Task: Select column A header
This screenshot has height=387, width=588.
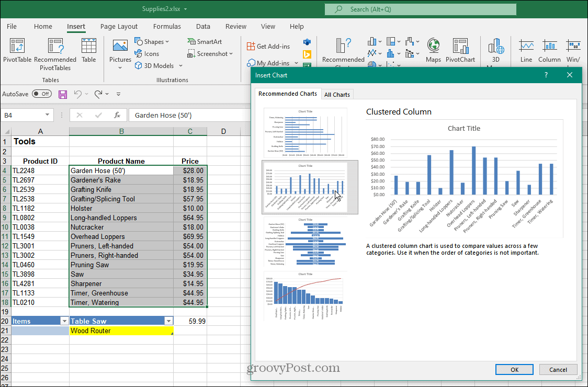Action: (x=40, y=131)
